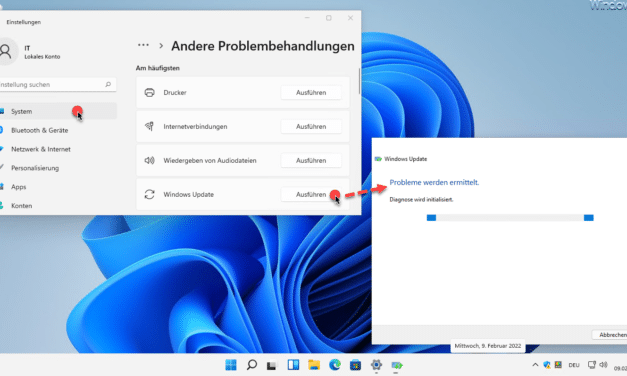Image resolution: width=627 pixels, height=376 pixels.
Task: Click the network icon in Internetverbindungen row
Action: [x=150, y=126]
